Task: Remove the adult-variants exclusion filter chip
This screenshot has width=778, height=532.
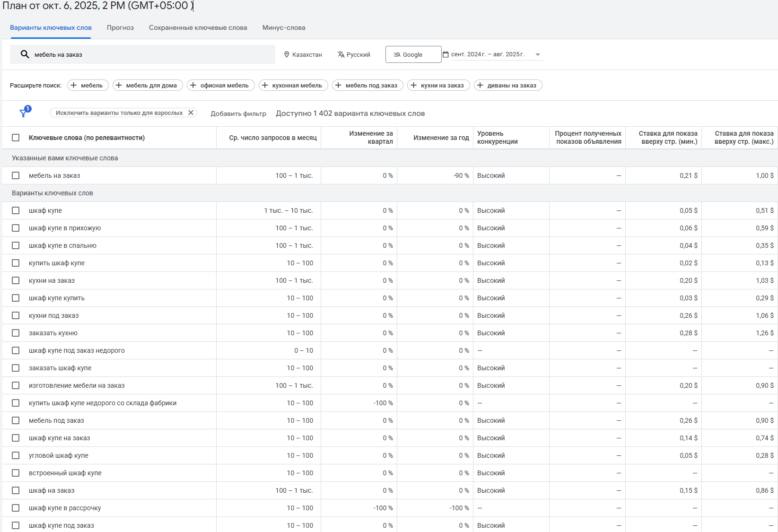Action: pos(191,113)
